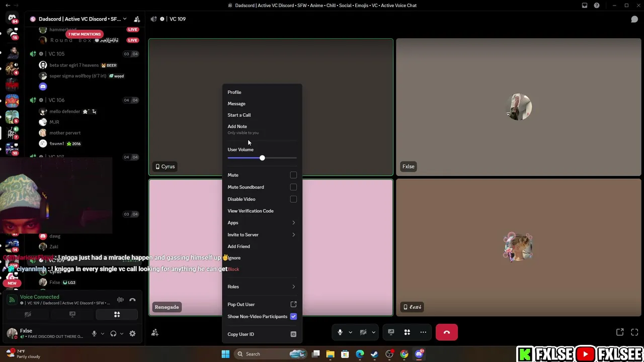Uncheck Show Non-Video Participants

293,317
